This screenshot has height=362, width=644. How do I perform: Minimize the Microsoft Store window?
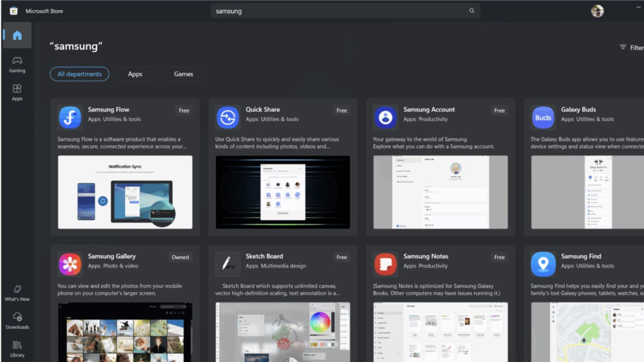[638, 7]
